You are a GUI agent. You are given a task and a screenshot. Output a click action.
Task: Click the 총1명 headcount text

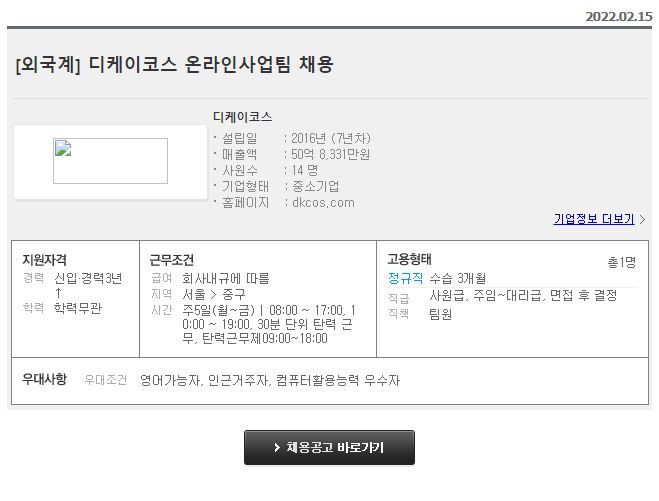click(621, 262)
